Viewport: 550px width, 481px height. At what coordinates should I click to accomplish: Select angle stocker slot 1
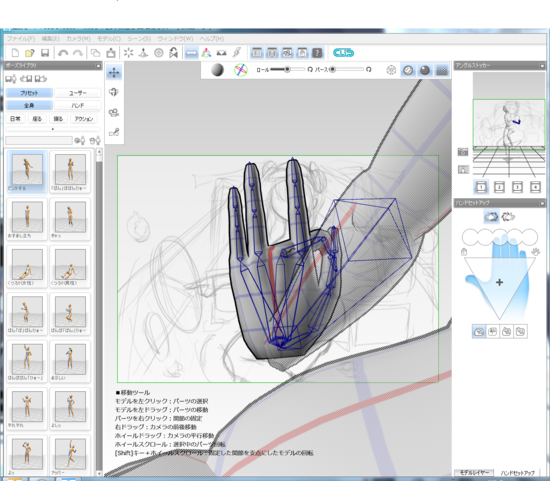coord(481,187)
